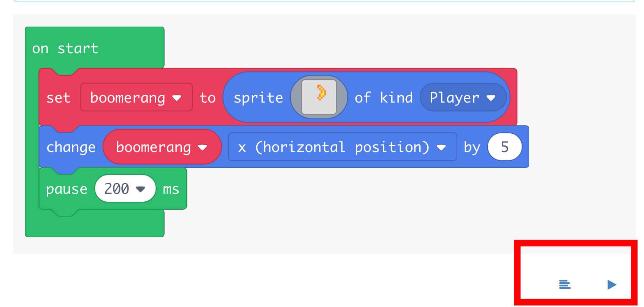Click the to label in the set block
This screenshot has height=307, width=644.
(208, 98)
